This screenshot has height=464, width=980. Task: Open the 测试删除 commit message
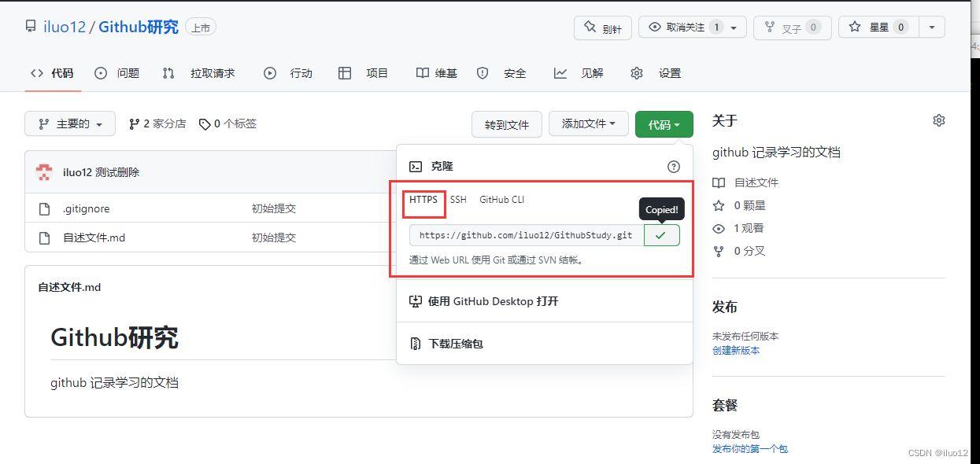pos(117,172)
